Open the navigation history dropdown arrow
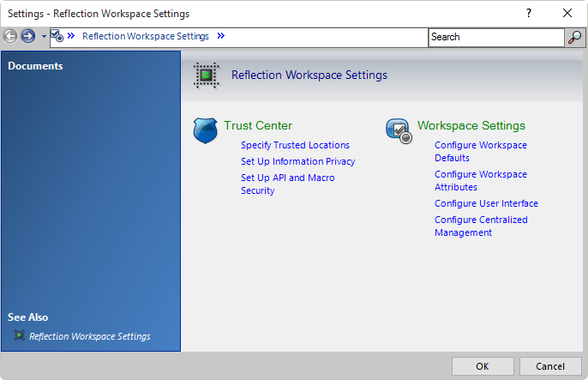The height and width of the screenshot is (380, 588). (43, 37)
